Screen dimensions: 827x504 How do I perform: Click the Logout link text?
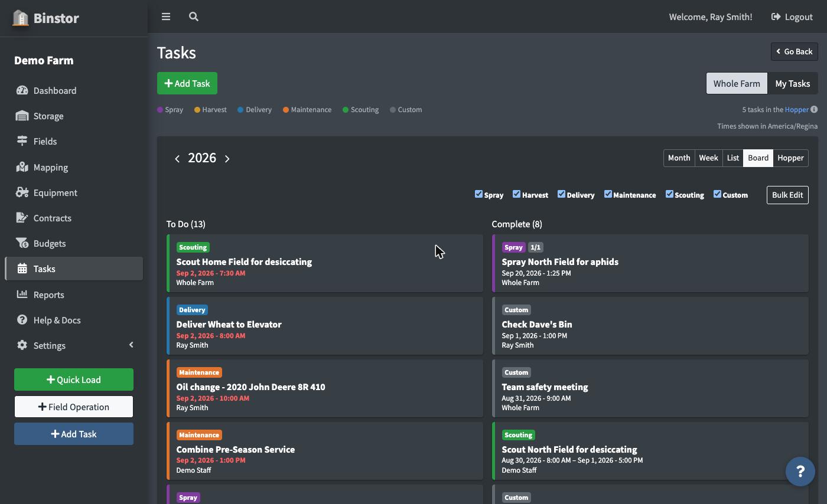[799, 17]
